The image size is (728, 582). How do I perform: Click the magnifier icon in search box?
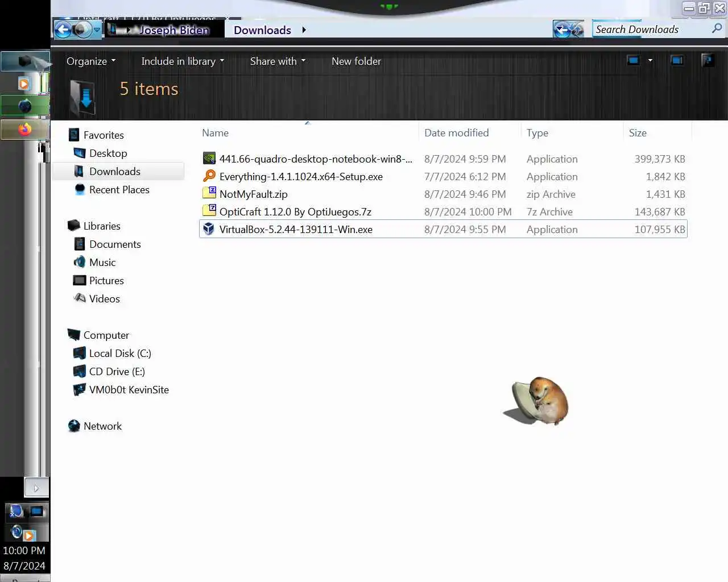[717, 28]
